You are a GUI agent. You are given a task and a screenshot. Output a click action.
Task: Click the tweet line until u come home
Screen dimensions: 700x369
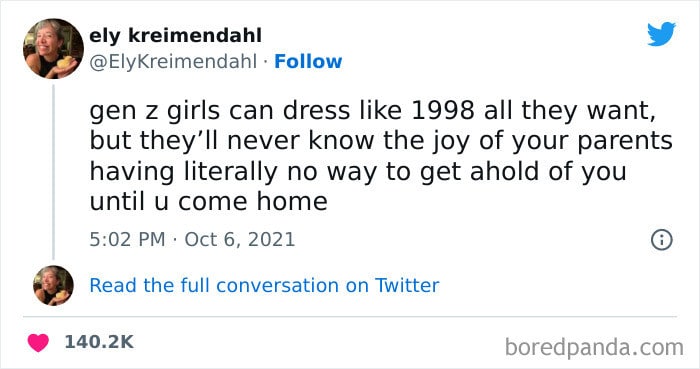pyautogui.click(x=208, y=201)
